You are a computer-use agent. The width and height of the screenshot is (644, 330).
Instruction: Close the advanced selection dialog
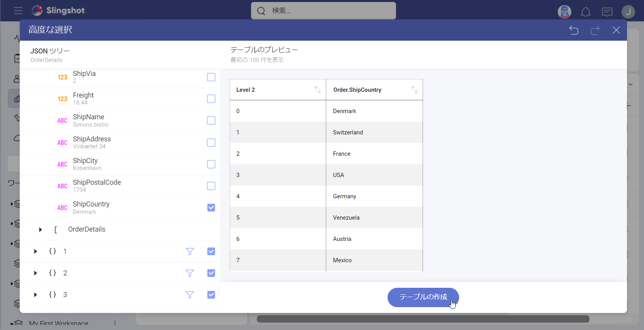click(616, 30)
